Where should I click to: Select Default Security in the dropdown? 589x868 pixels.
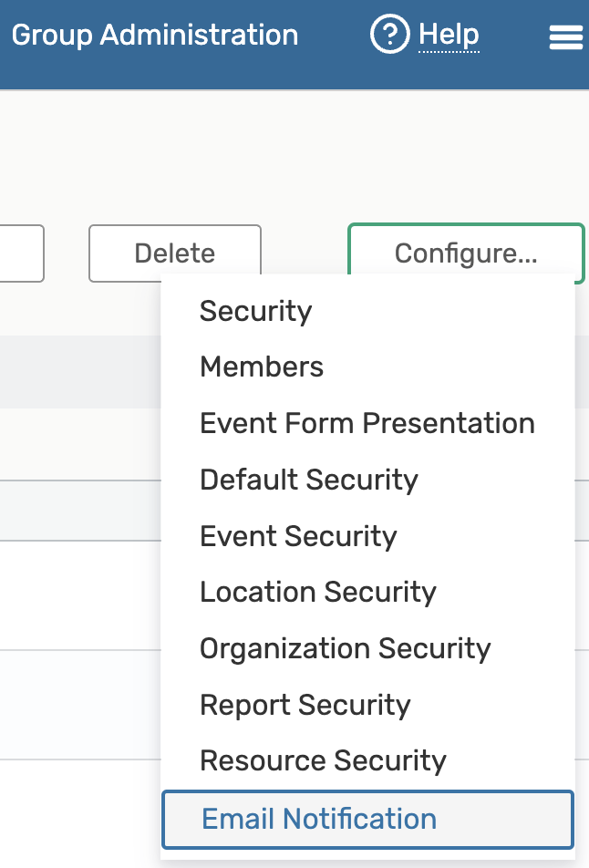pyautogui.click(x=308, y=480)
